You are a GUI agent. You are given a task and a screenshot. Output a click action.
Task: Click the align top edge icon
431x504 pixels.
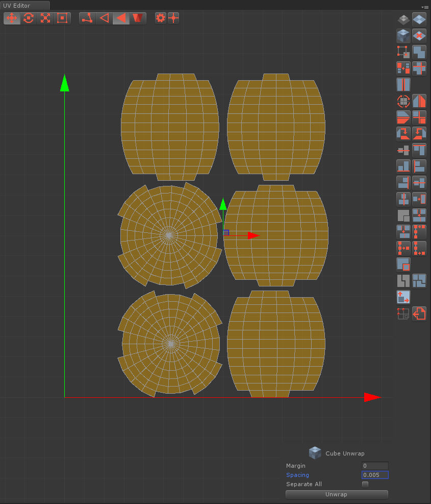click(x=419, y=150)
